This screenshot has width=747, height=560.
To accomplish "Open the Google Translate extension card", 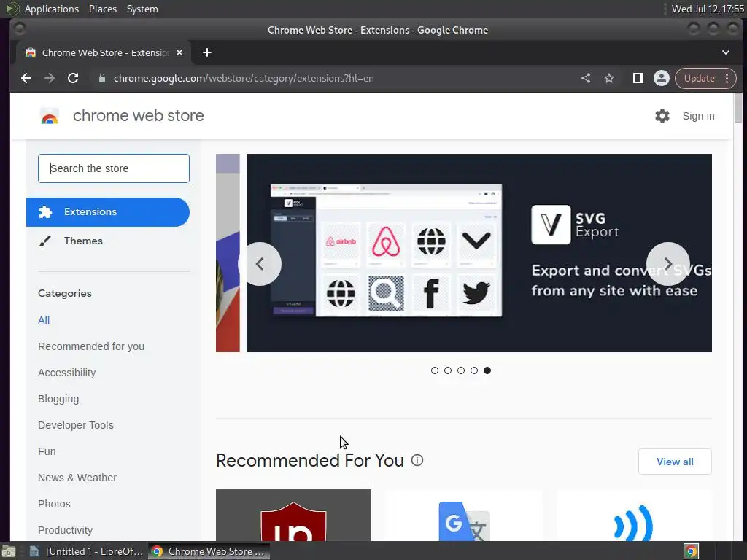I will (x=464, y=516).
